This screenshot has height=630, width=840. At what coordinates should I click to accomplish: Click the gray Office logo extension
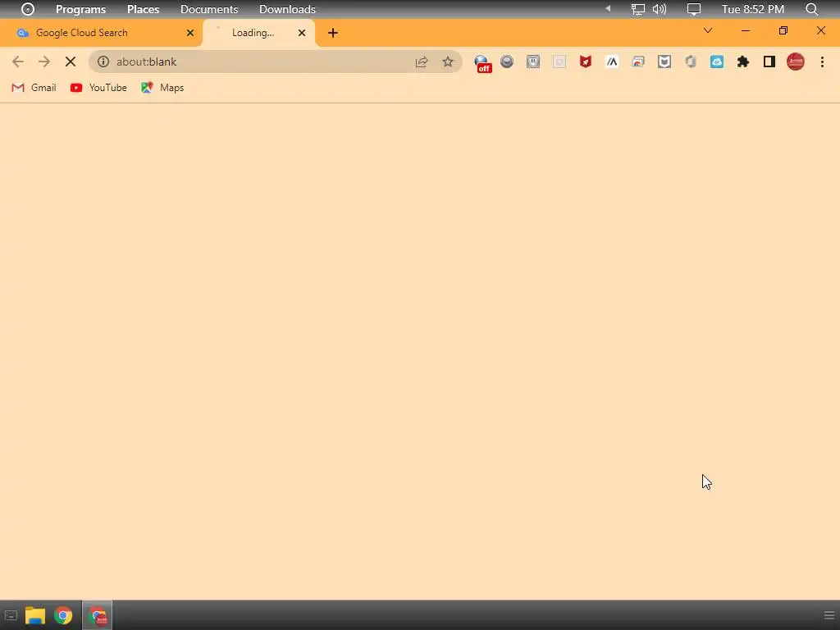tap(691, 62)
